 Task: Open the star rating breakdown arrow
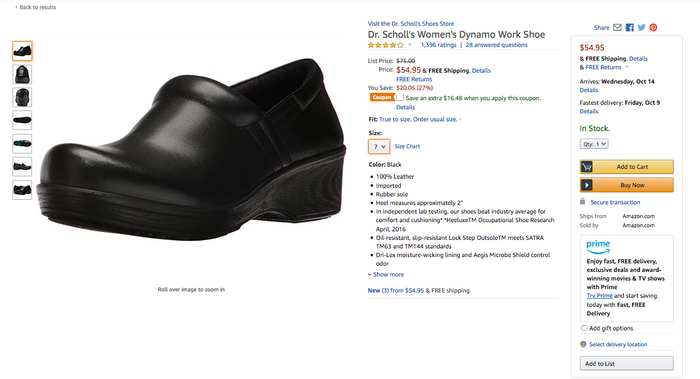(x=409, y=45)
